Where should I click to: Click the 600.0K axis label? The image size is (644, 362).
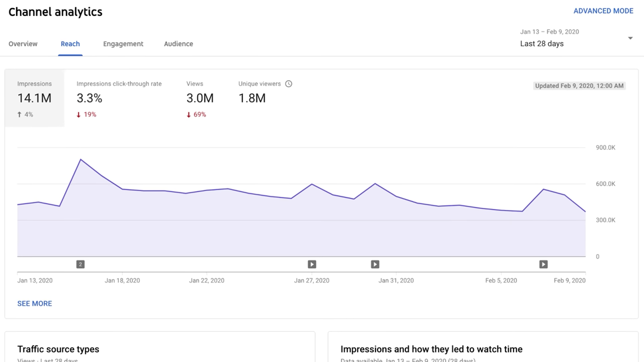pyautogui.click(x=605, y=184)
